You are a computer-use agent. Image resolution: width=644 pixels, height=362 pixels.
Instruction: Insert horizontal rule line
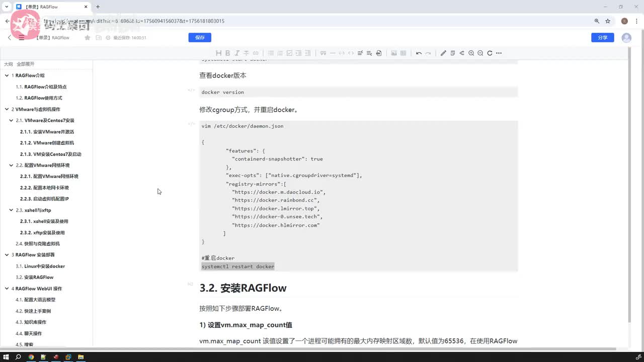tap(332, 53)
